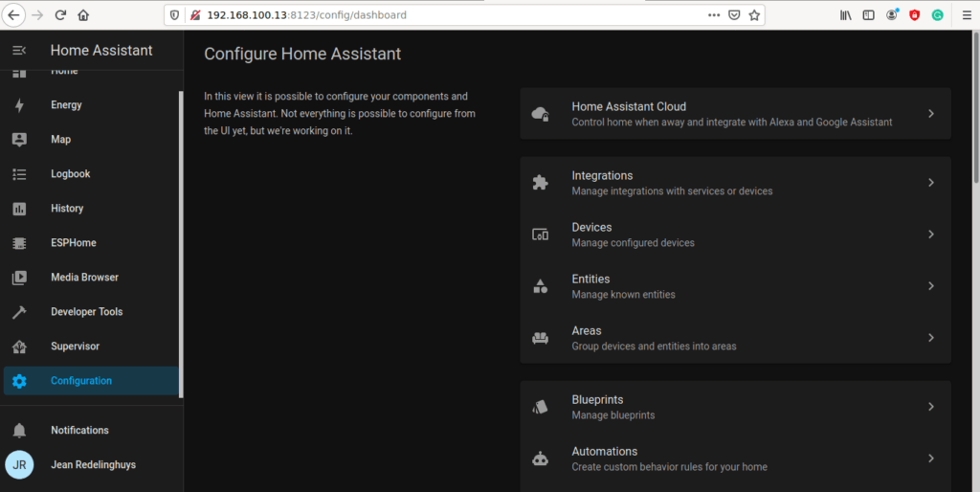The image size is (980, 492).
Task: Click the History chart icon
Action: 19,208
